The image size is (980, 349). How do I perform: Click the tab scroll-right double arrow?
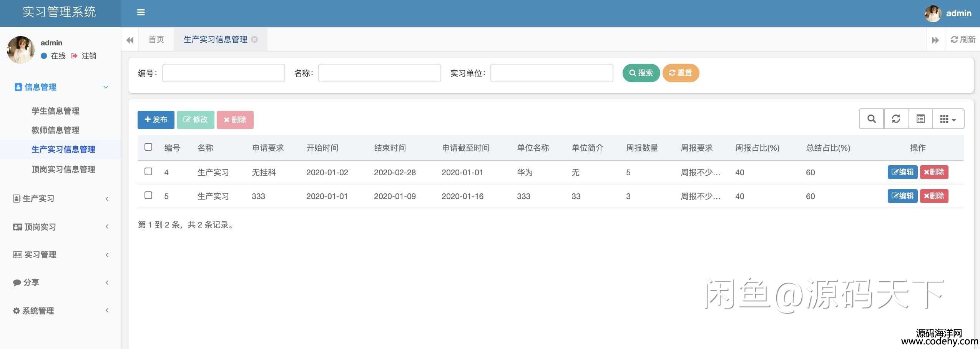tap(935, 40)
